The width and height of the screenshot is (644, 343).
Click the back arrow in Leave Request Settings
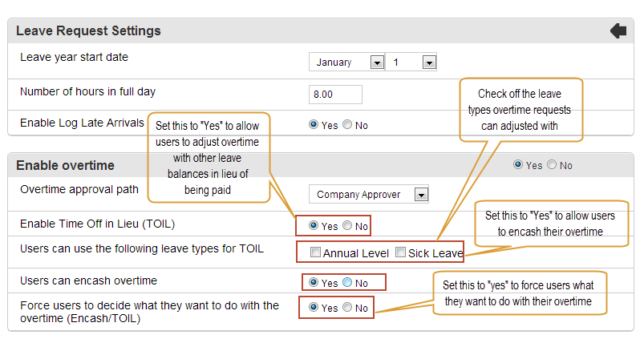[x=618, y=31]
